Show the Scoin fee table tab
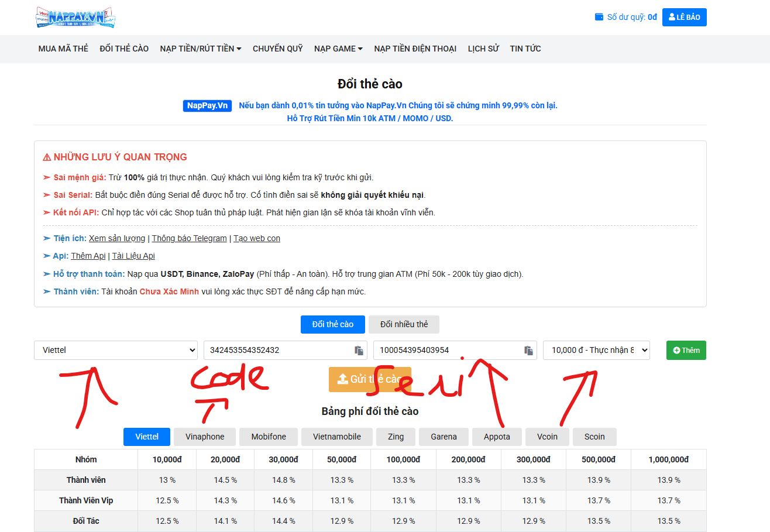This screenshot has height=532, width=770. tap(594, 437)
